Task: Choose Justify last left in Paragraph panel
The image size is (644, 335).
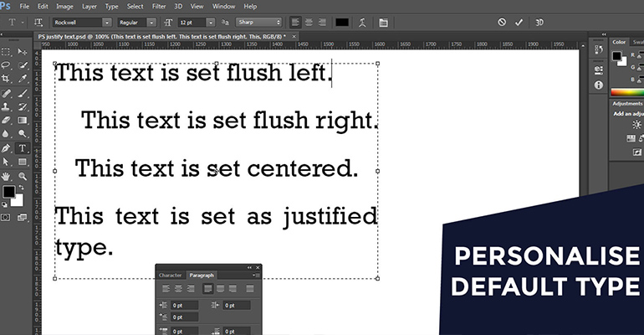Action: 207,289
